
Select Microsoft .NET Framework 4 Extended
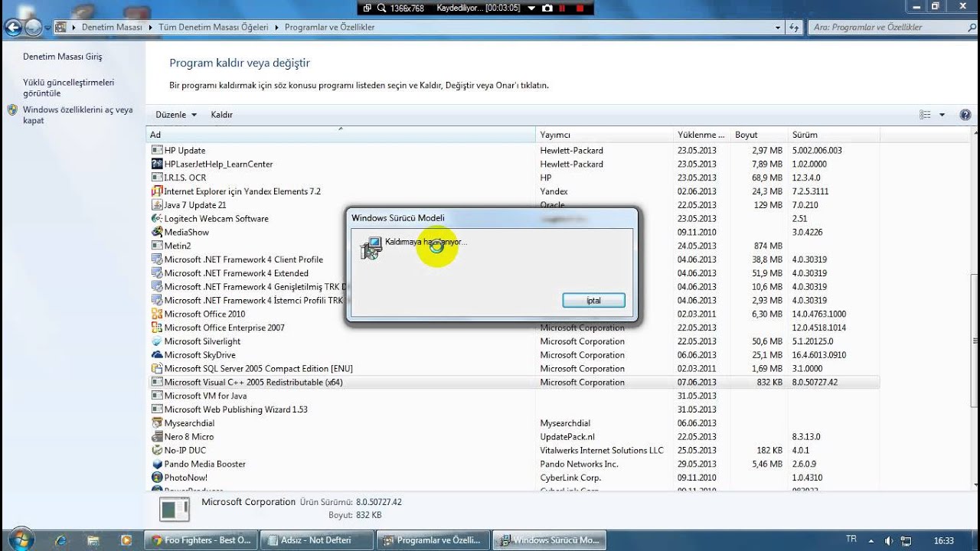(x=513, y=273)
